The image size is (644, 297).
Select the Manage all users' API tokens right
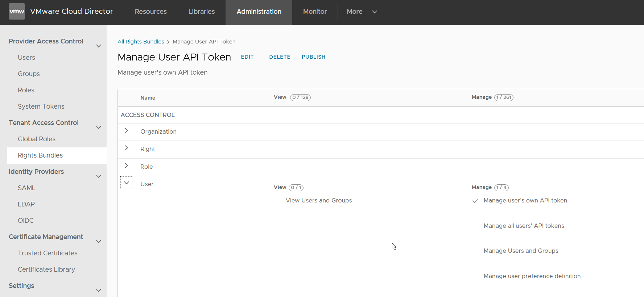tap(524, 226)
